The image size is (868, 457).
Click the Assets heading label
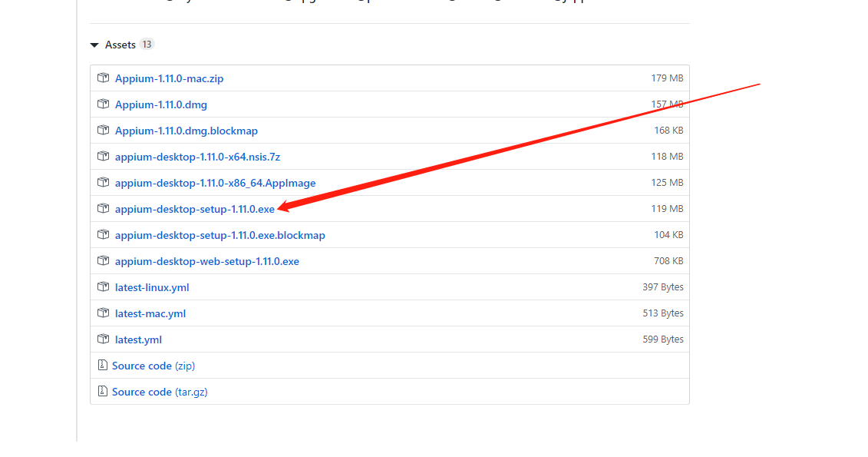[x=120, y=45]
